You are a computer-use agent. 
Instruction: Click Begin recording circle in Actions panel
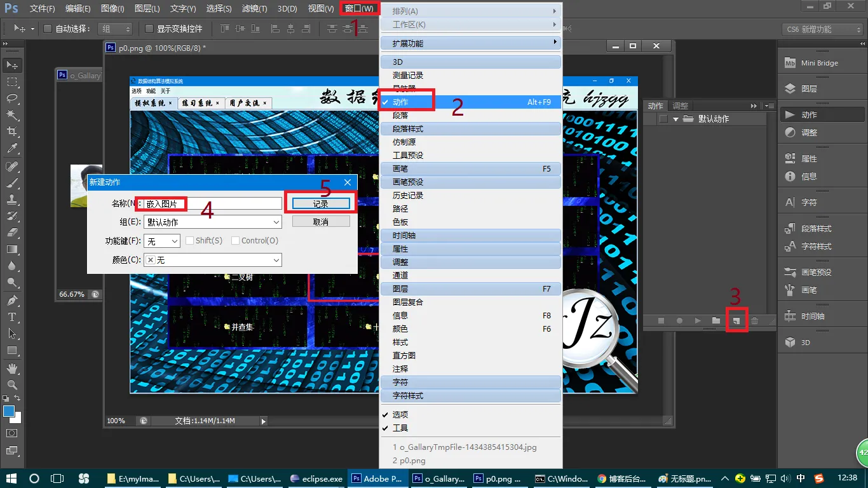[x=679, y=321]
